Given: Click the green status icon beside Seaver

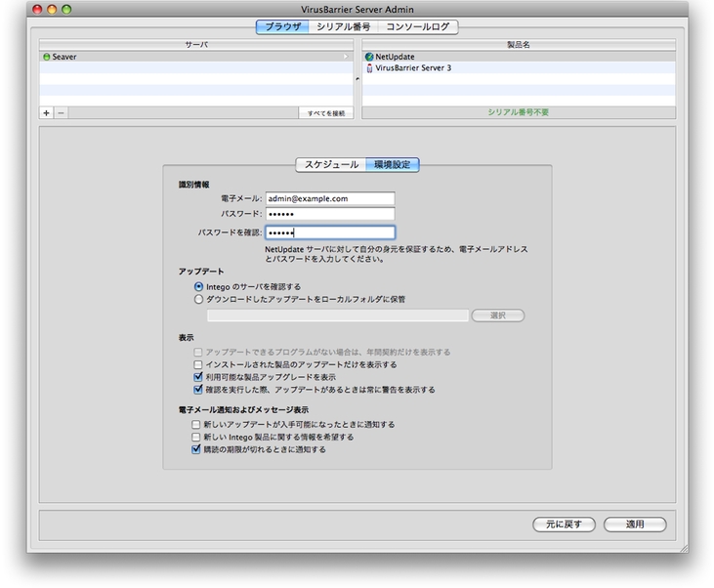Looking at the screenshot, I should tap(46, 57).
